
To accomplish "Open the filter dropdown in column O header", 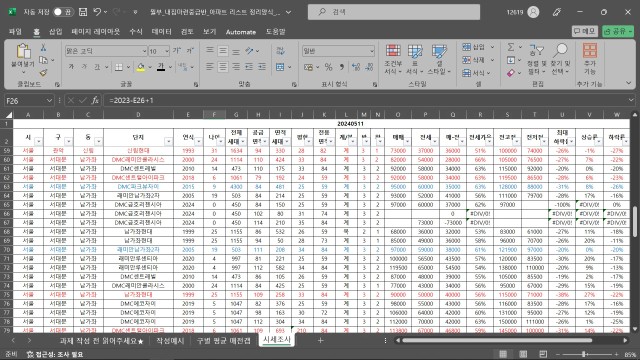I will pos(407,142).
